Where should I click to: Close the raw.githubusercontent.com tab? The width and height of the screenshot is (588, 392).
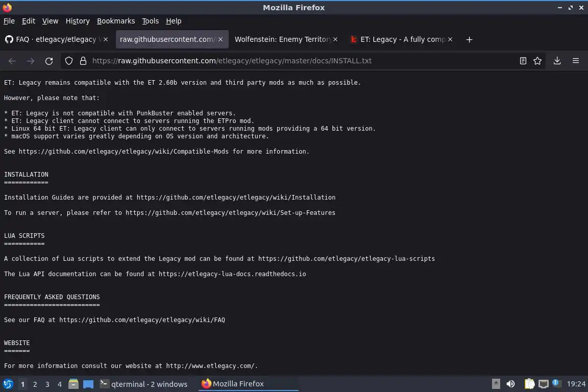click(220, 39)
